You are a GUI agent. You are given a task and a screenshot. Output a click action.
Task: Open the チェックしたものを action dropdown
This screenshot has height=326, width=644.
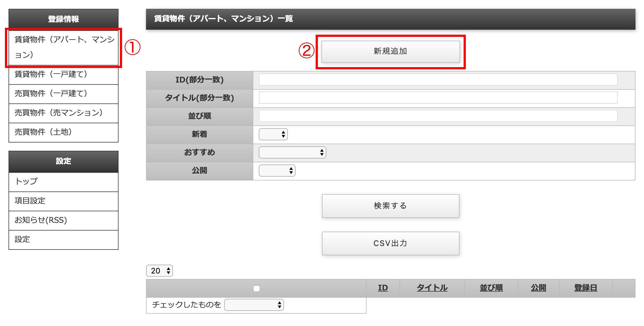click(x=254, y=305)
